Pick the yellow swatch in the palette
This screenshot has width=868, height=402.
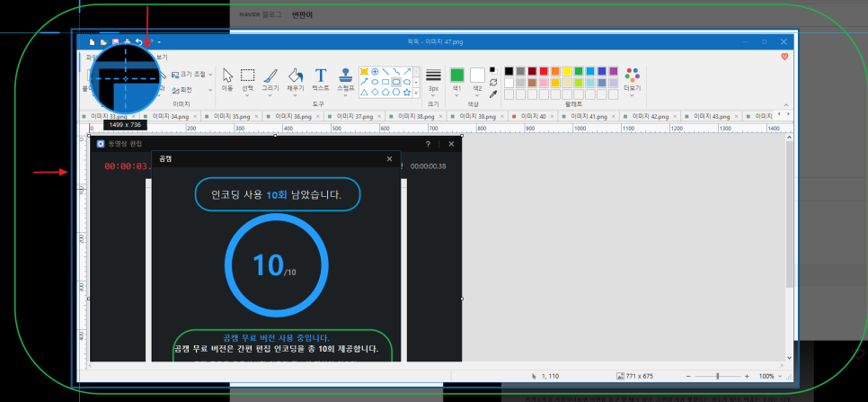[x=567, y=71]
